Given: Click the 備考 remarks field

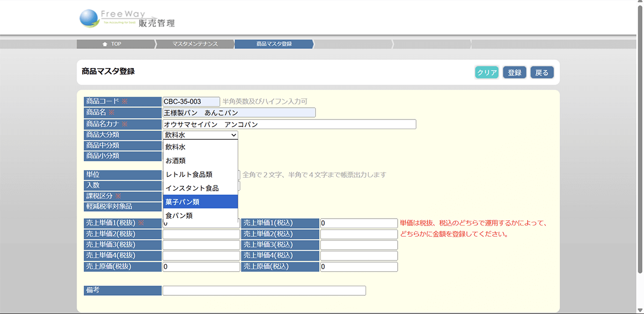Looking at the screenshot, I should (264, 290).
